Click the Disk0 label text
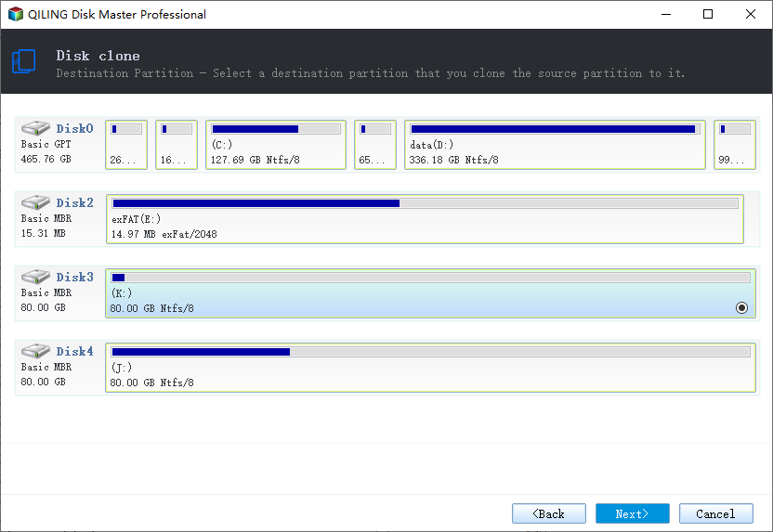The height and width of the screenshot is (532, 773). pos(74,128)
